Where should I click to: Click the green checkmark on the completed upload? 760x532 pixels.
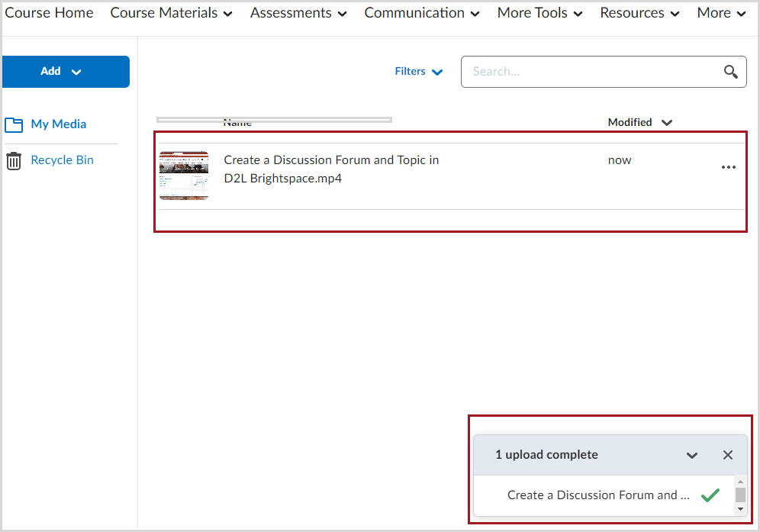(710, 495)
